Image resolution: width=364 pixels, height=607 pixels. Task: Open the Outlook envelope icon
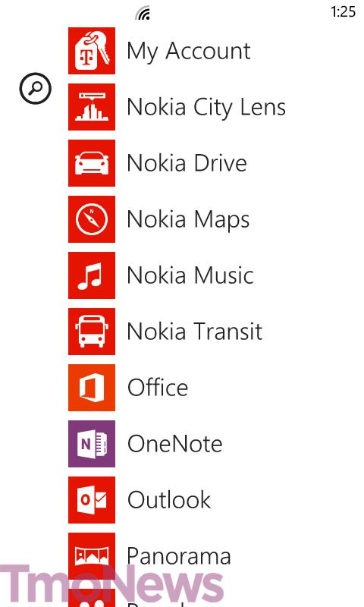coord(92,500)
